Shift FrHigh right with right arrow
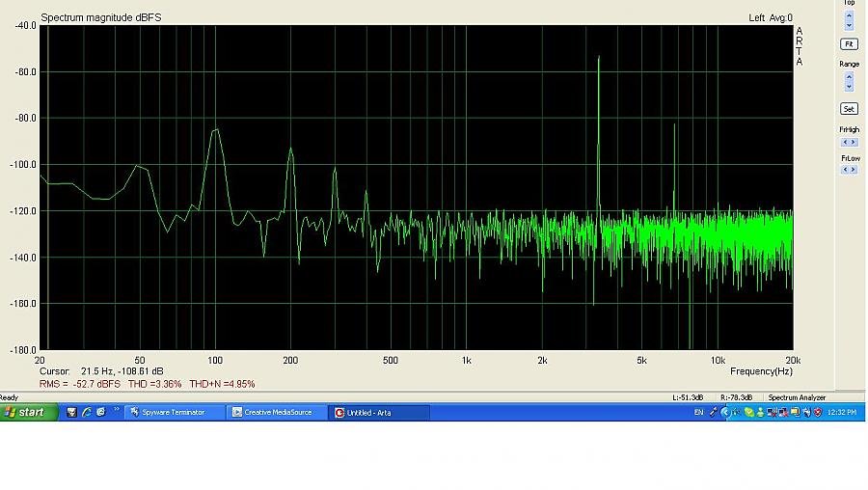Screen dimensions: 868x490 854,143
